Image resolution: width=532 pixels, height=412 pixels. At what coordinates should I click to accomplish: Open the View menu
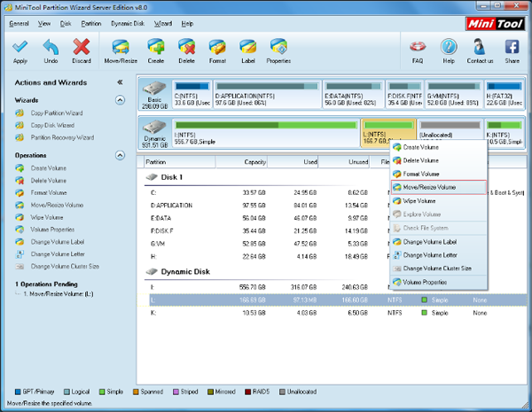coord(44,24)
